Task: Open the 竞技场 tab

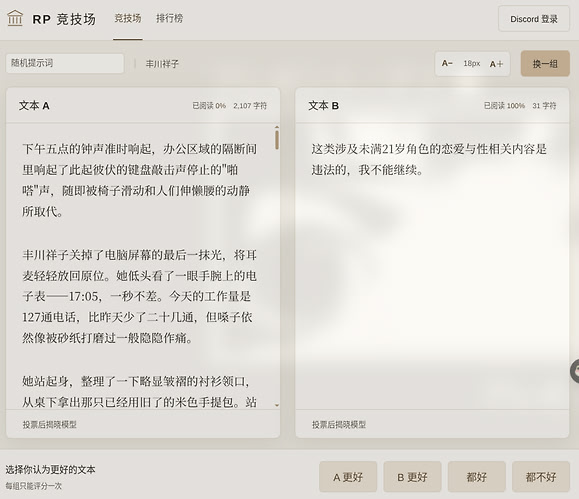Action: click(128, 18)
